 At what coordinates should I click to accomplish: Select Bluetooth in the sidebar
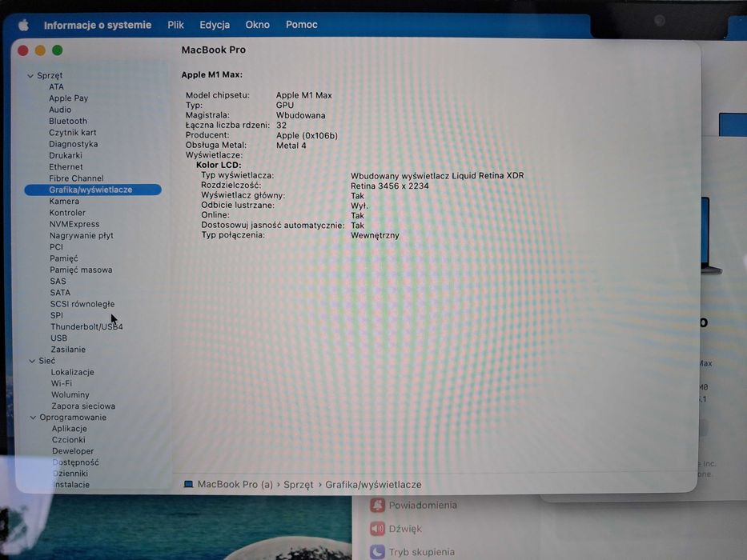67,121
